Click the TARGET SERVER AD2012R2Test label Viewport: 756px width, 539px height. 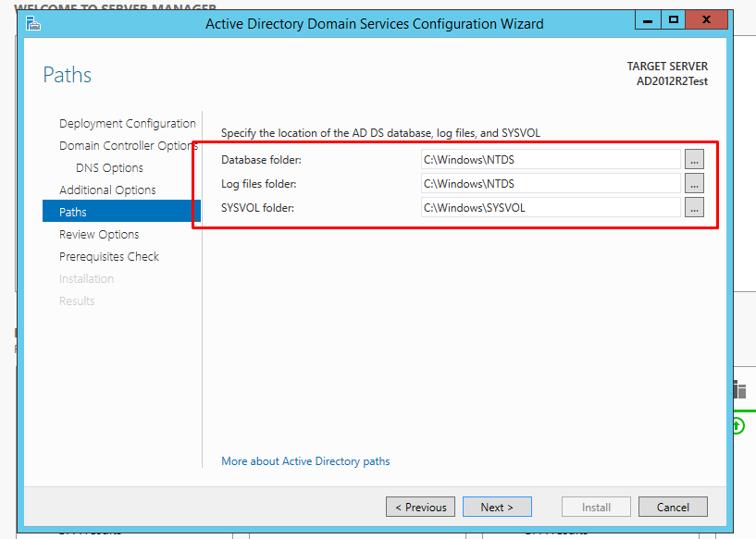pos(667,73)
